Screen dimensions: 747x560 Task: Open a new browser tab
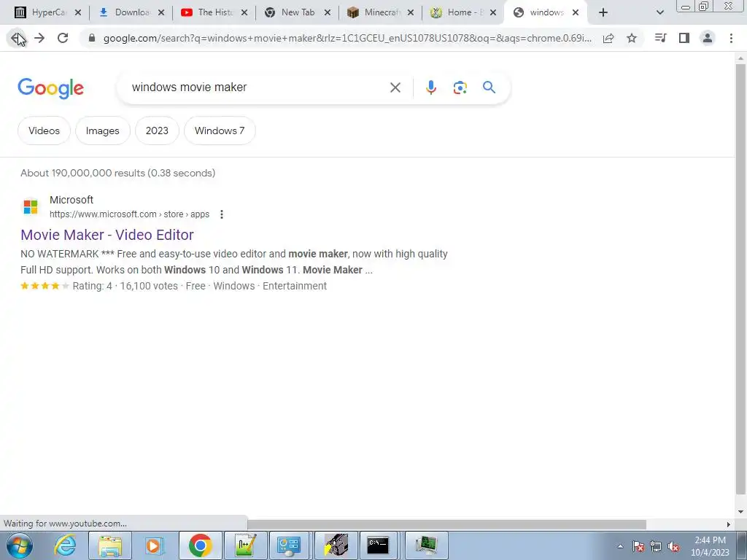(603, 13)
